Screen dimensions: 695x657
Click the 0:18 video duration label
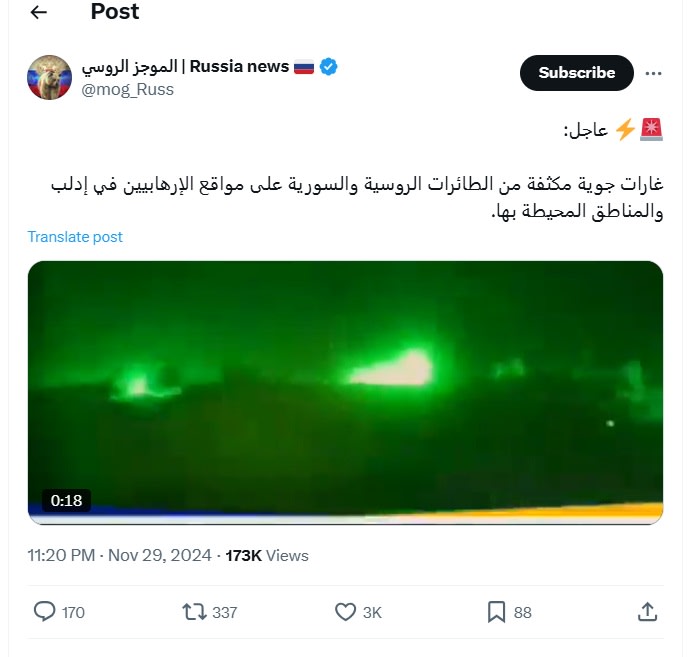click(x=66, y=501)
